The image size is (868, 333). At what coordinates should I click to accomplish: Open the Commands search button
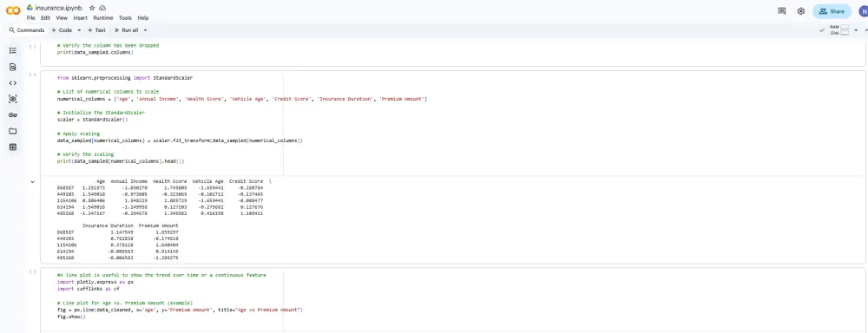[27, 30]
